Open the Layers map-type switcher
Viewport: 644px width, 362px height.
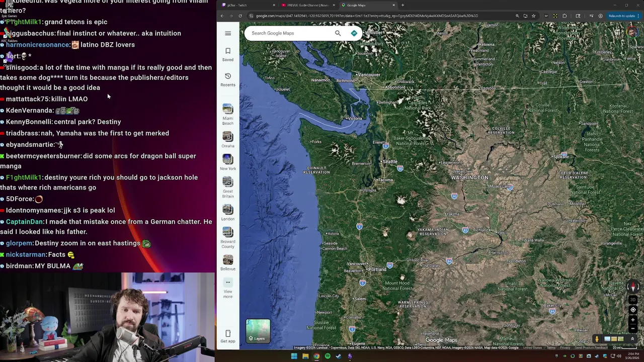[258, 331]
